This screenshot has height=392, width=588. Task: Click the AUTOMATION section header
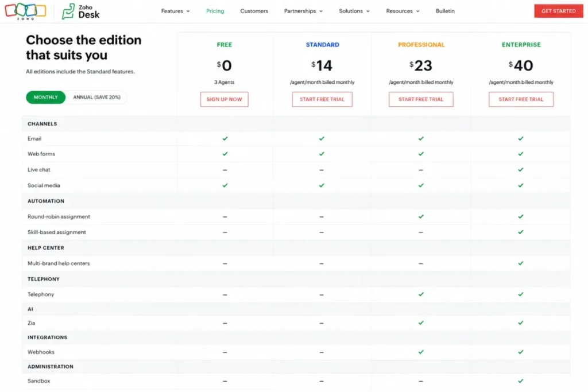click(46, 201)
